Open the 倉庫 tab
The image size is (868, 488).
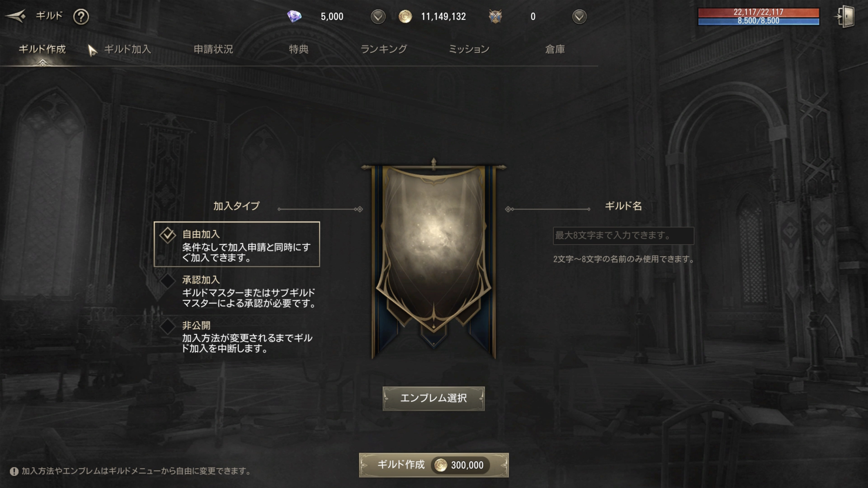(555, 49)
